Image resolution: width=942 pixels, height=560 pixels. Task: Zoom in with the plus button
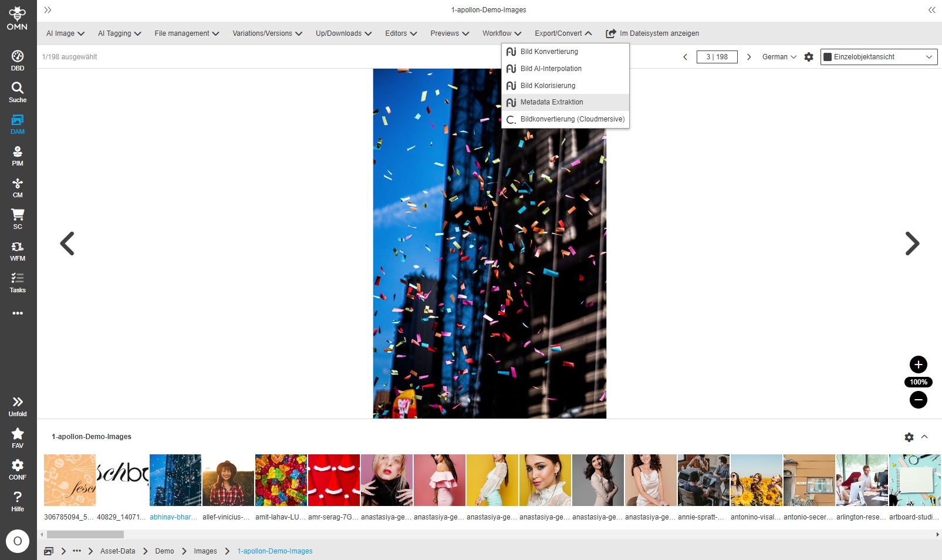click(x=919, y=365)
